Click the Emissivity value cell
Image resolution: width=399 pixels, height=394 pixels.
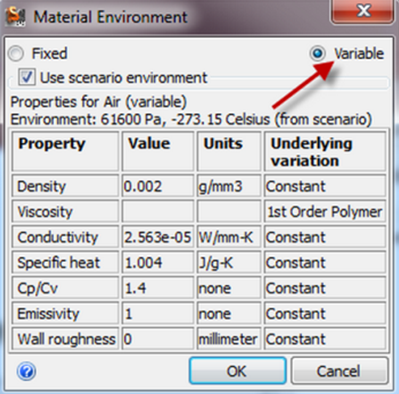158,314
